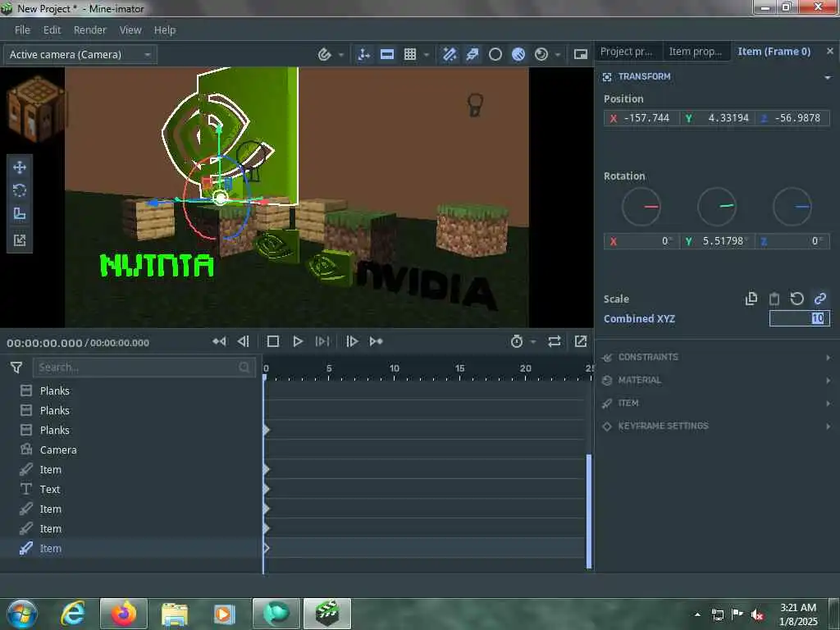840x630 pixels.
Task: Open grid options dropdown arrow
Action: coord(427,55)
